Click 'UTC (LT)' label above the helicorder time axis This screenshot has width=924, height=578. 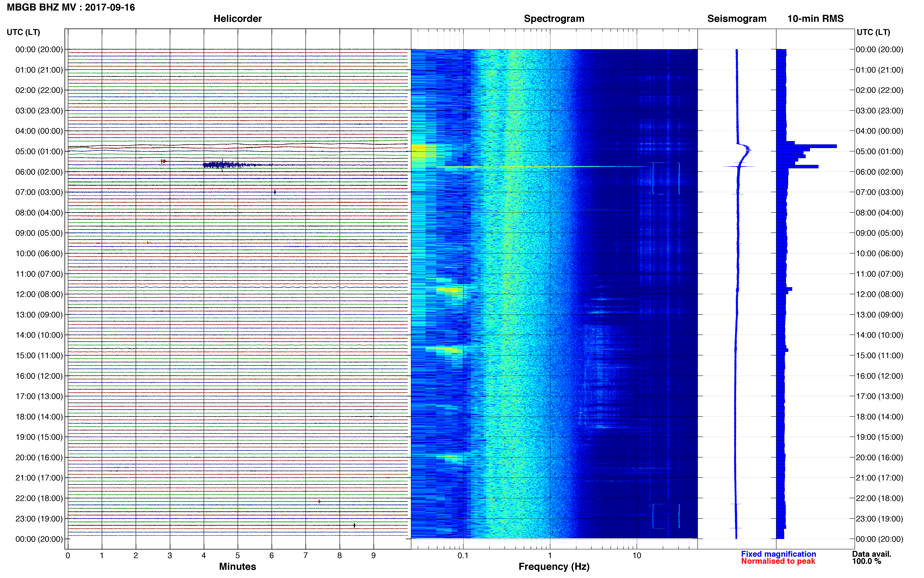click(x=23, y=32)
